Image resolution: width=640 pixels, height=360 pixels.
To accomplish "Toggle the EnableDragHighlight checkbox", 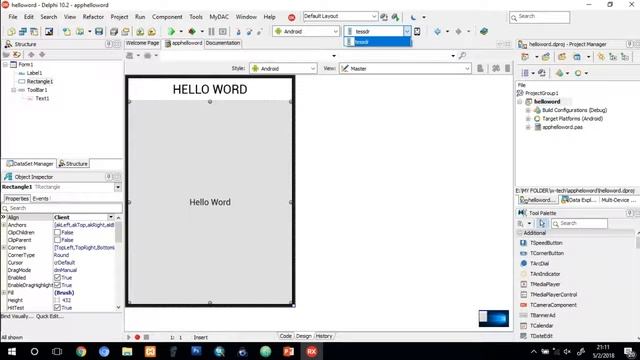I will 57,285.
